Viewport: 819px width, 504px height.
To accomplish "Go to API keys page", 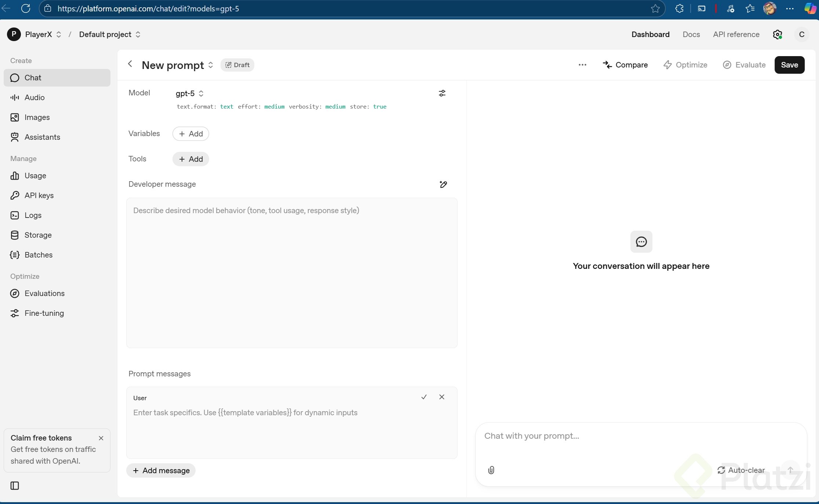I will 39,196.
